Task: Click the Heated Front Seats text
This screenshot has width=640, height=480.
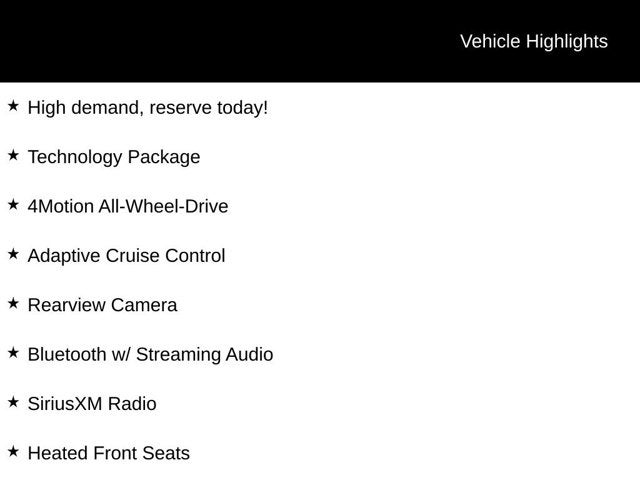Action: click(x=108, y=453)
